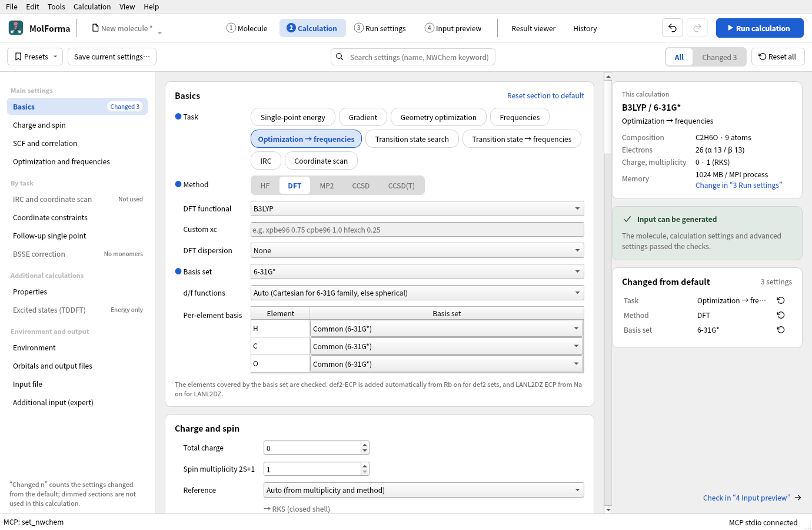Click Check in 4 Input preview link

coord(752,498)
